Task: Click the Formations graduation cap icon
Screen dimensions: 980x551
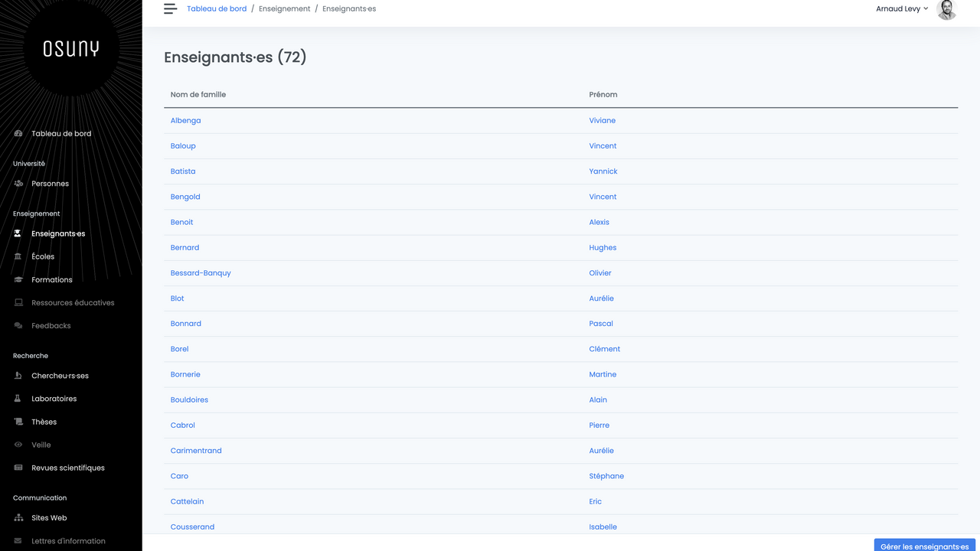Action: point(18,280)
